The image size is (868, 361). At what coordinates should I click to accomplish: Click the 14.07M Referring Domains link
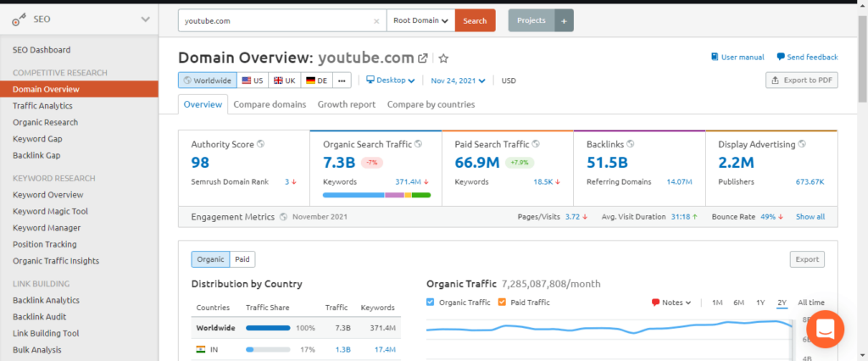[x=679, y=181]
